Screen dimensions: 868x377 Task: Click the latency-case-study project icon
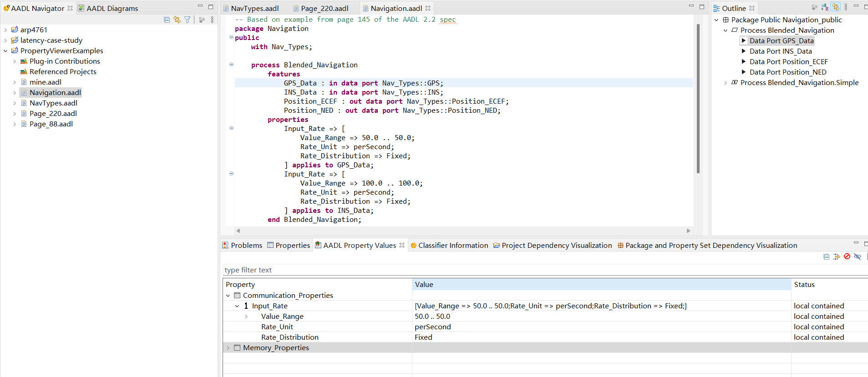15,40
